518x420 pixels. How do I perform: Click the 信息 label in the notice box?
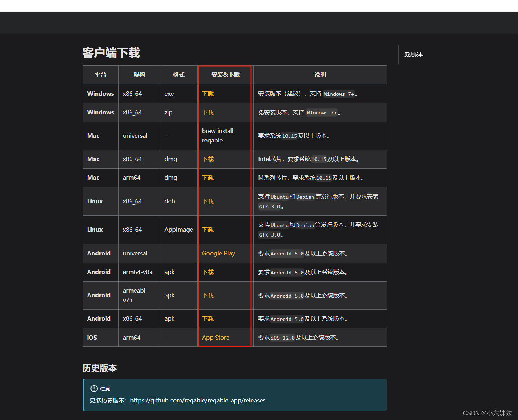coord(105,389)
